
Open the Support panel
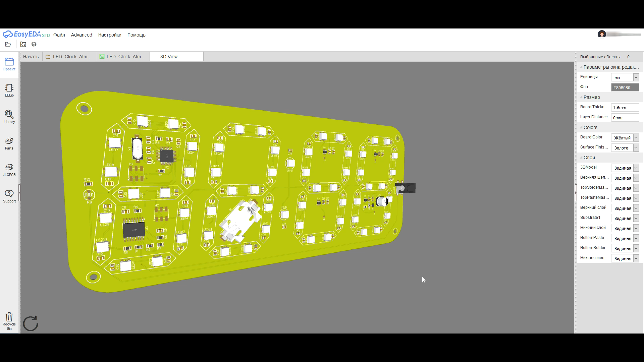coord(9,196)
